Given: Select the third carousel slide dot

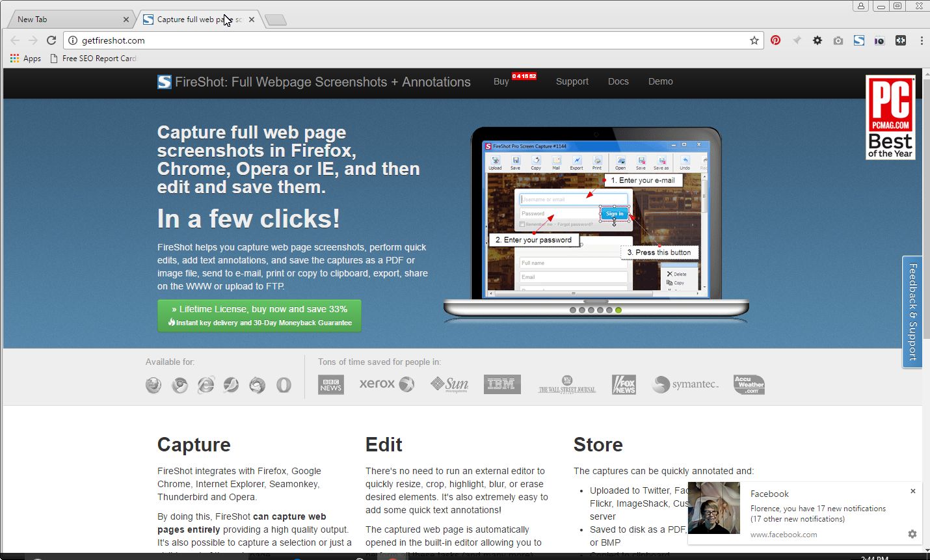Looking at the screenshot, I should coord(591,310).
